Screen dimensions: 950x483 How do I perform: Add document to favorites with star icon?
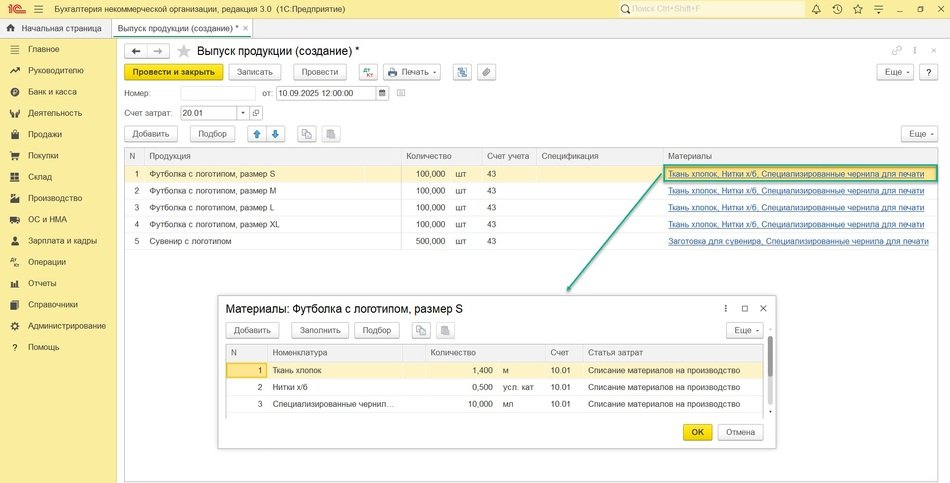pyautogui.click(x=183, y=50)
